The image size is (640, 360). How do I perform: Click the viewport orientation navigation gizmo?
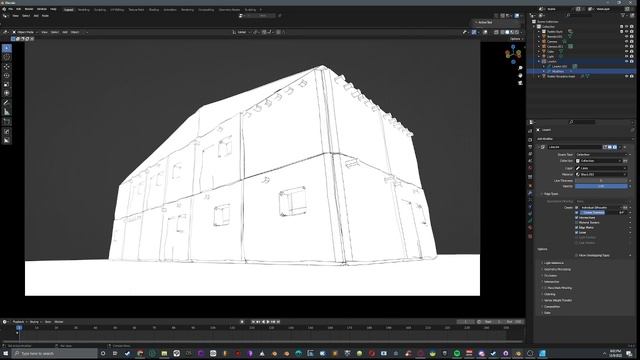click(x=513, y=54)
